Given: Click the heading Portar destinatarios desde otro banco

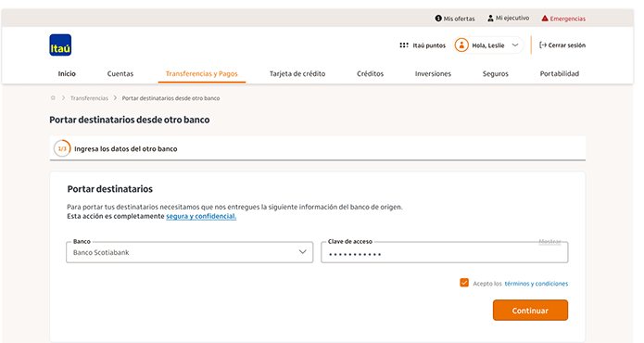Looking at the screenshot, I should (x=130, y=120).
